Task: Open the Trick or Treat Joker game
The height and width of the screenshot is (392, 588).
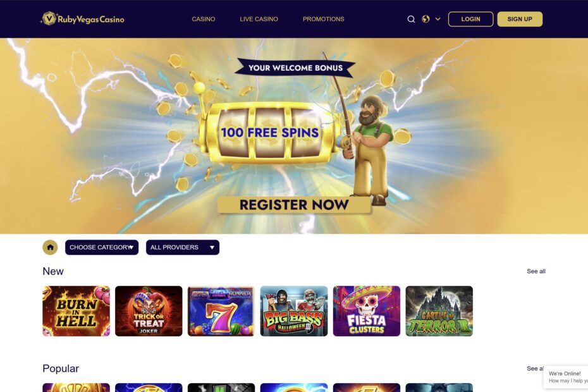Action: (x=149, y=311)
